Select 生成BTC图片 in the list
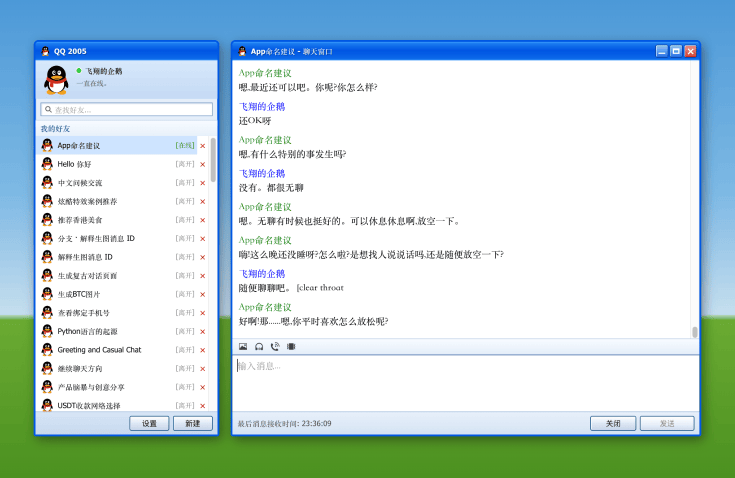The image size is (735, 478). [116, 294]
